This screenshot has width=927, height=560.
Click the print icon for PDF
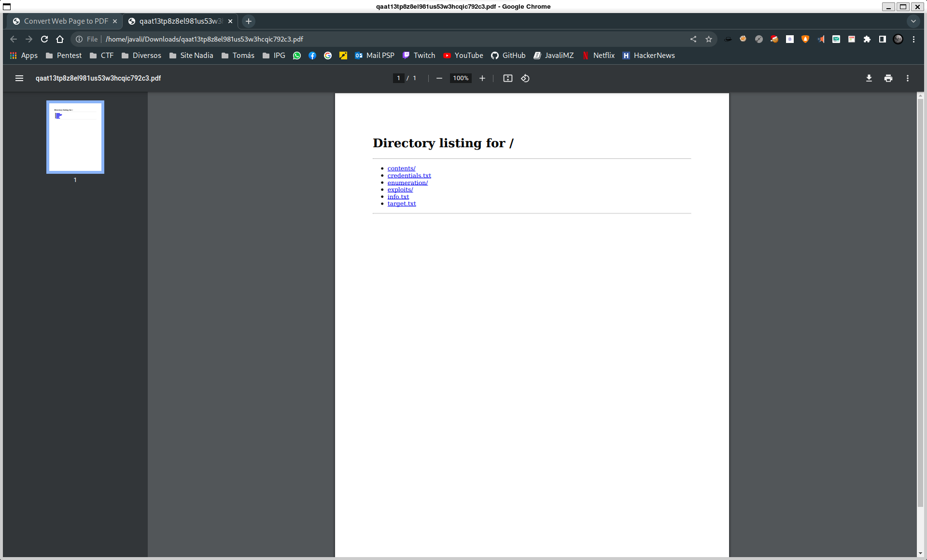pyautogui.click(x=888, y=77)
